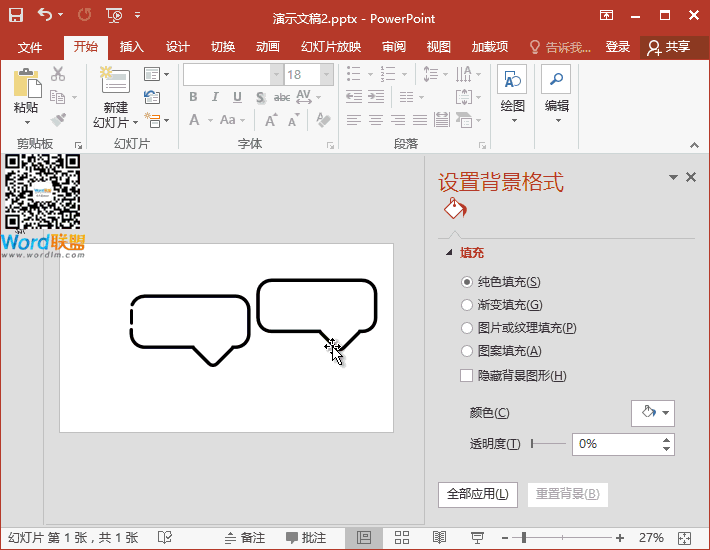Undo the last action

point(45,15)
